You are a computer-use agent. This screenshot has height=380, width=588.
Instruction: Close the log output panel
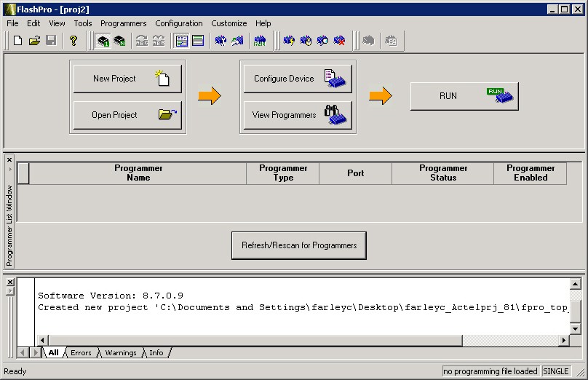[x=10, y=282]
